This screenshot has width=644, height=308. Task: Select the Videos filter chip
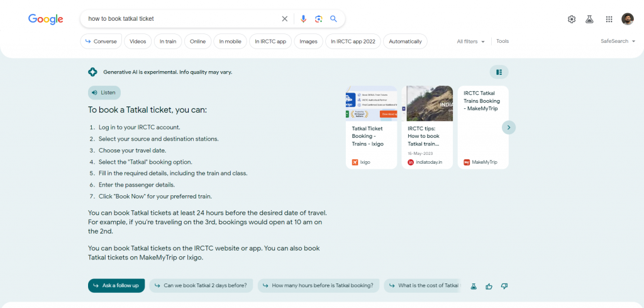click(138, 42)
